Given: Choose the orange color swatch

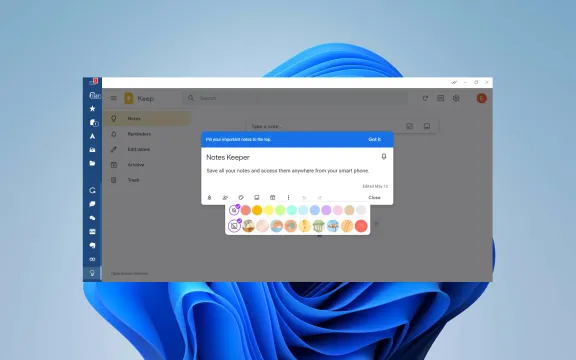Looking at the screenshot, I should point(257,210).
